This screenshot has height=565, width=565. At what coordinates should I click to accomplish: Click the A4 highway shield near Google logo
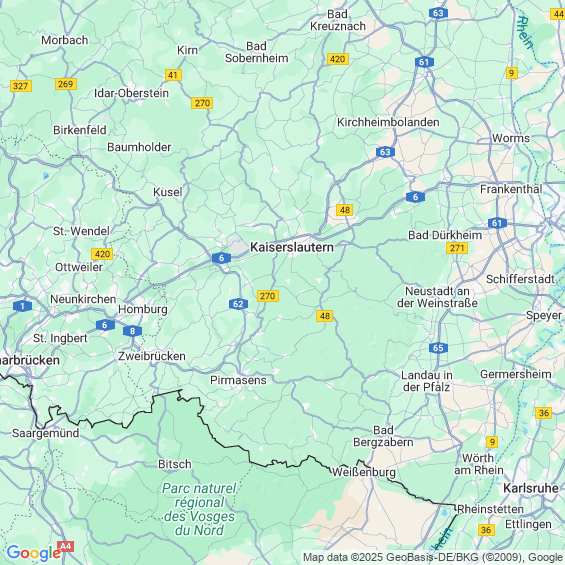66,546
